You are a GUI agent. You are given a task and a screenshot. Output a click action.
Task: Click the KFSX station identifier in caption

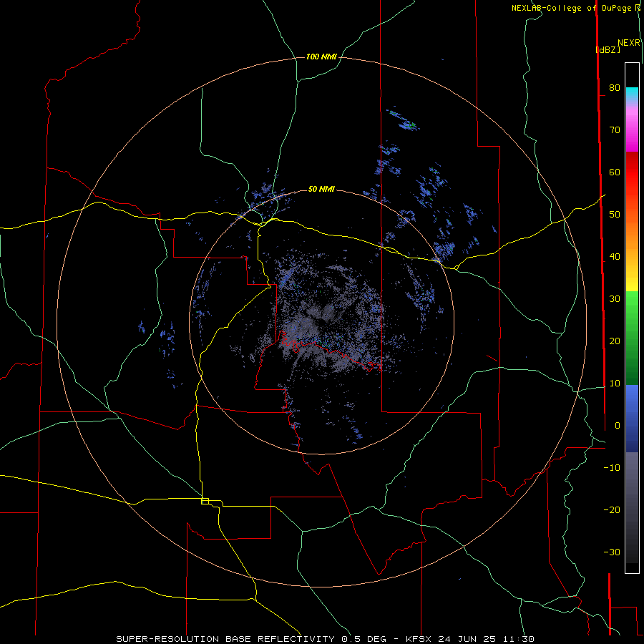[419, 639]
